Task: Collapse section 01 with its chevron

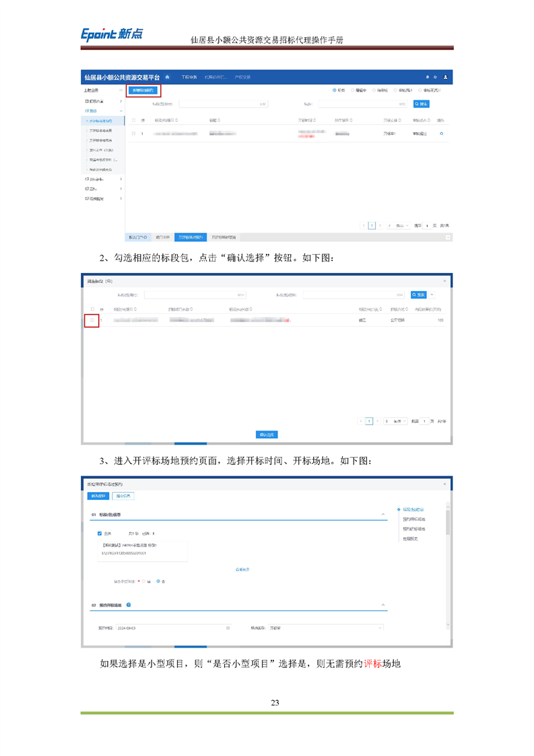Action: click(x=383, y=515)
